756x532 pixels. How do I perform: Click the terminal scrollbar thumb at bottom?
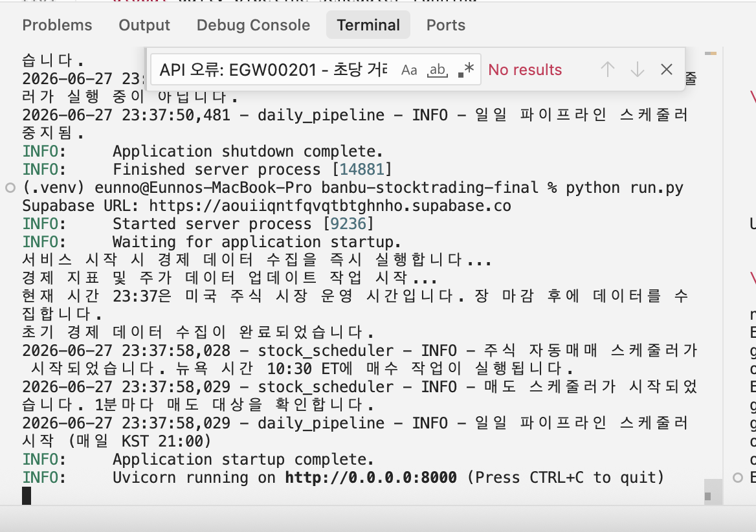pos(713,492)
